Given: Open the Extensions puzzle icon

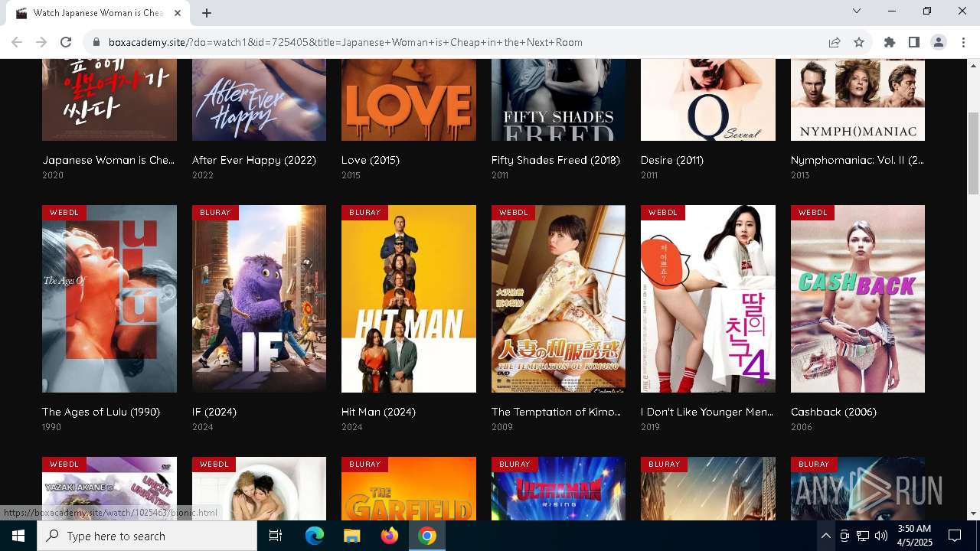Looking at the screenshot, I should pyautogui.click(x=890, y=42).
